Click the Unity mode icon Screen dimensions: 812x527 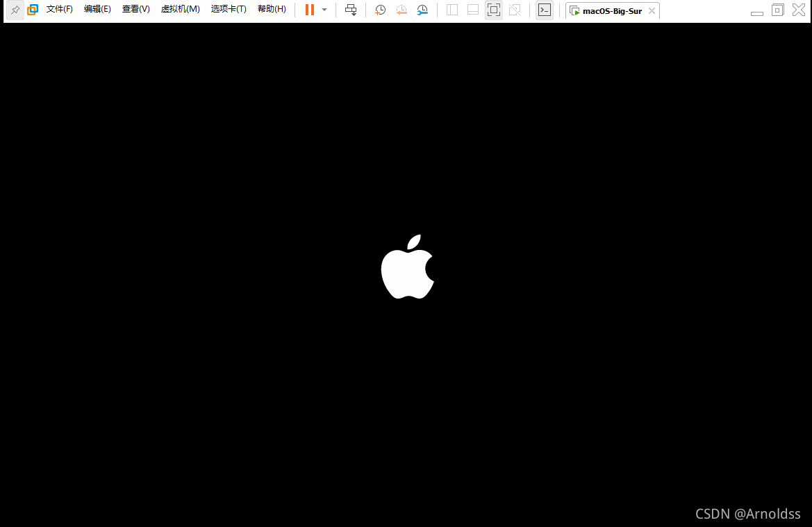pyautogui.click(x=515, y=10)
